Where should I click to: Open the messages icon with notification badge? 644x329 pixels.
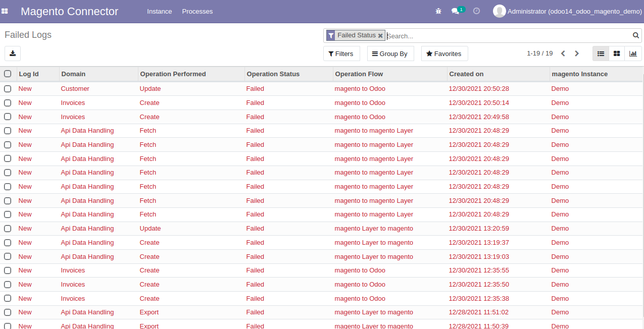(456, 11)
